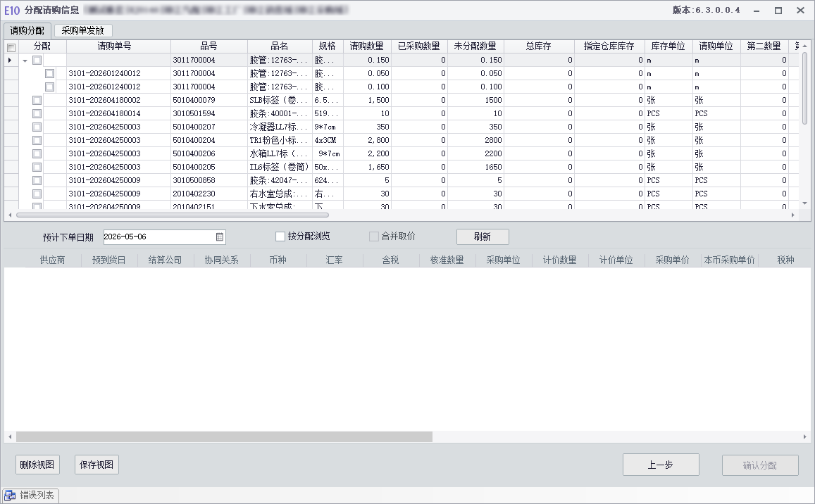The height and width of the screenshot is (504, 815).
Task: Open the 采购单发放 tab
Action: click(x=82, y=31)
